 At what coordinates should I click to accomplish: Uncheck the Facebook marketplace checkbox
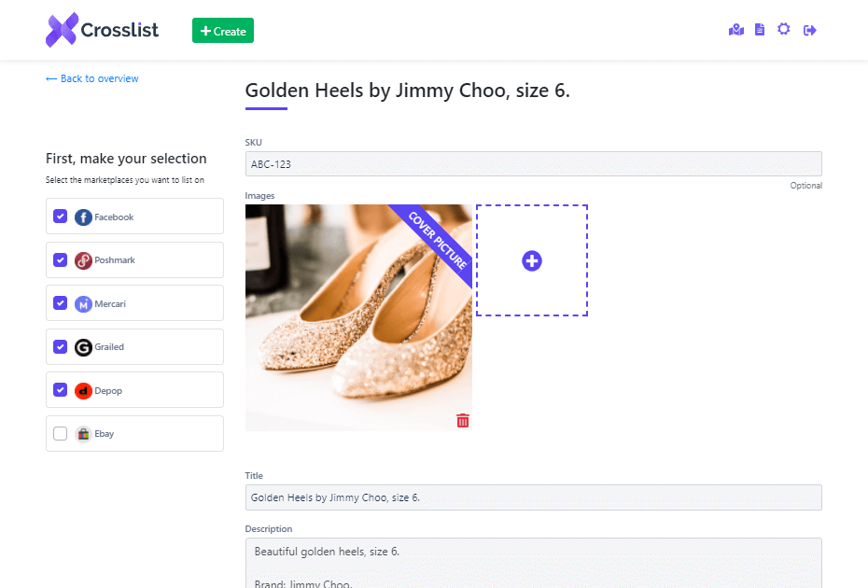point(61,217)
